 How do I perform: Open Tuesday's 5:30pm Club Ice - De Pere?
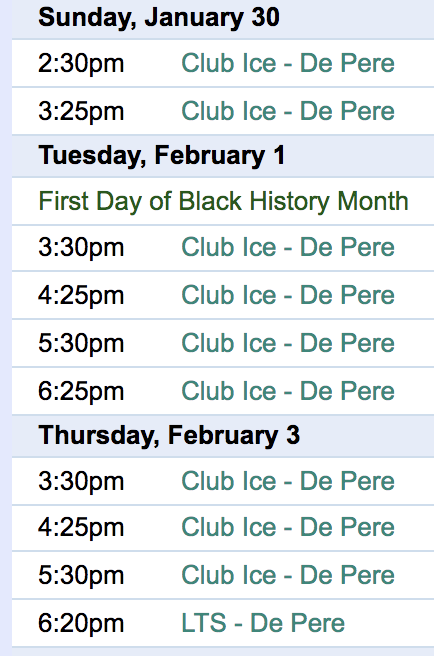click(288, 343)
